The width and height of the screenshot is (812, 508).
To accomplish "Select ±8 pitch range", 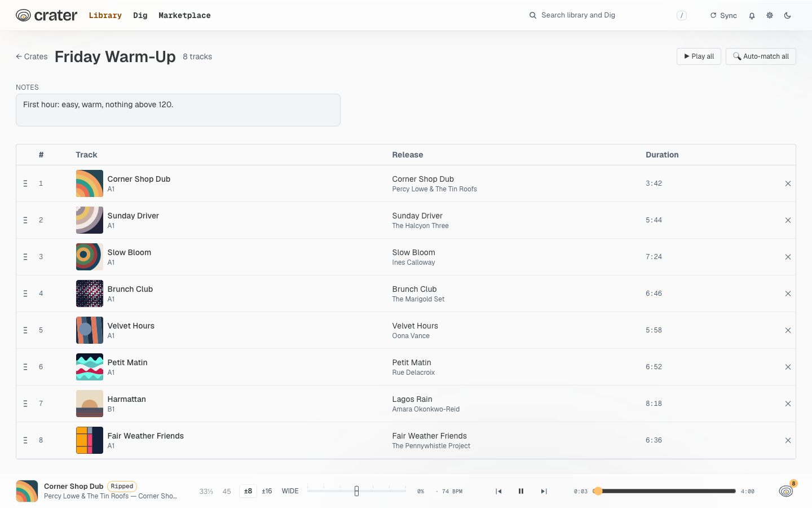I will pyautogui.click(x=248, y=491).
